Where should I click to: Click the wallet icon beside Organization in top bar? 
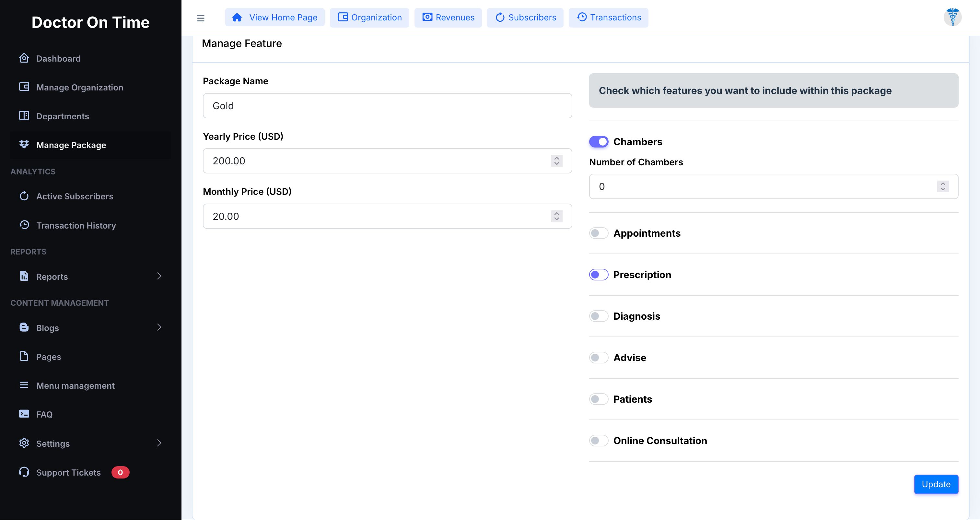[x=343, y=17]
